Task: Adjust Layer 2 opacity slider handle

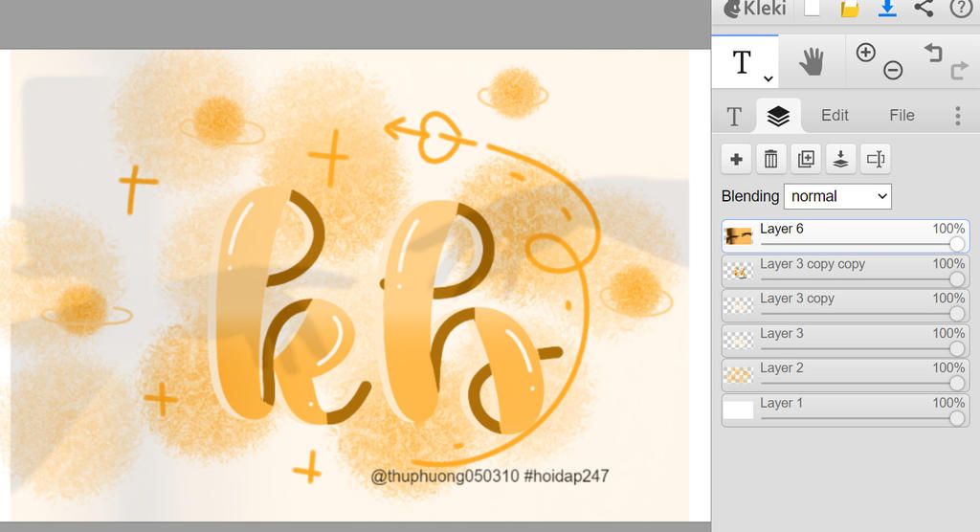Action: (956, 383)
